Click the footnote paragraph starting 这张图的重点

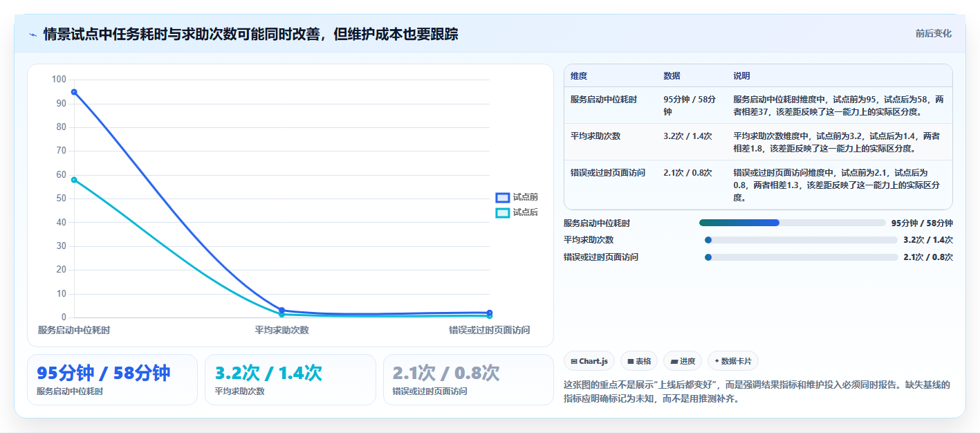(x=757, y=391)
